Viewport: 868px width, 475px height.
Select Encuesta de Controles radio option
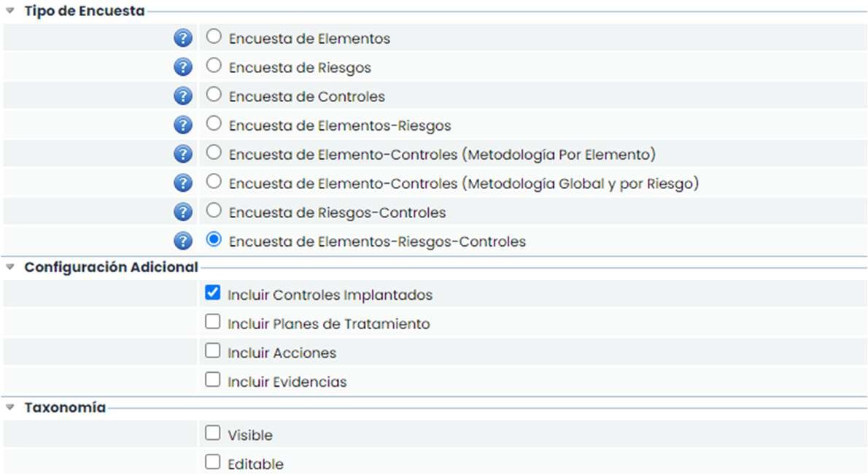click(x=214, y=94)
